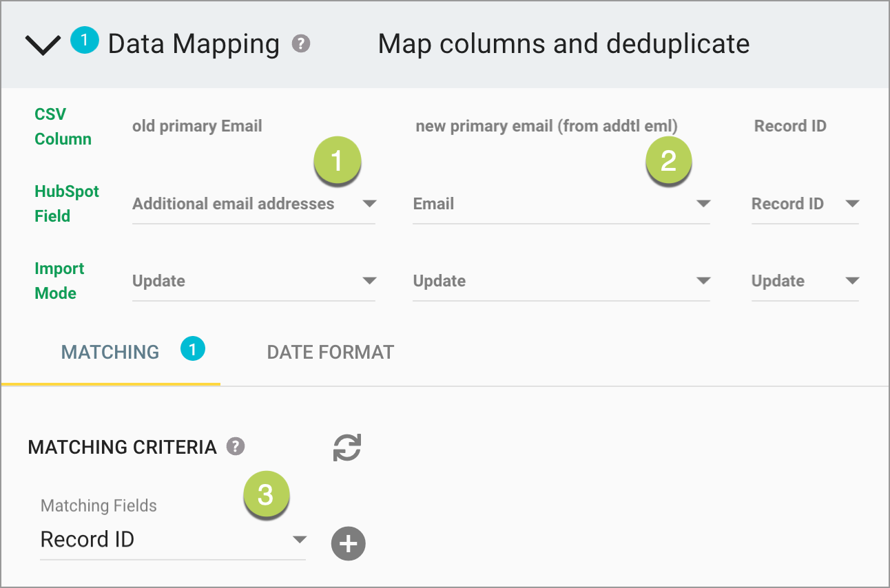The height and width of the screenshot is (588, 890).
Task: Click the Matching Criteria help icon
Action: 235,447
